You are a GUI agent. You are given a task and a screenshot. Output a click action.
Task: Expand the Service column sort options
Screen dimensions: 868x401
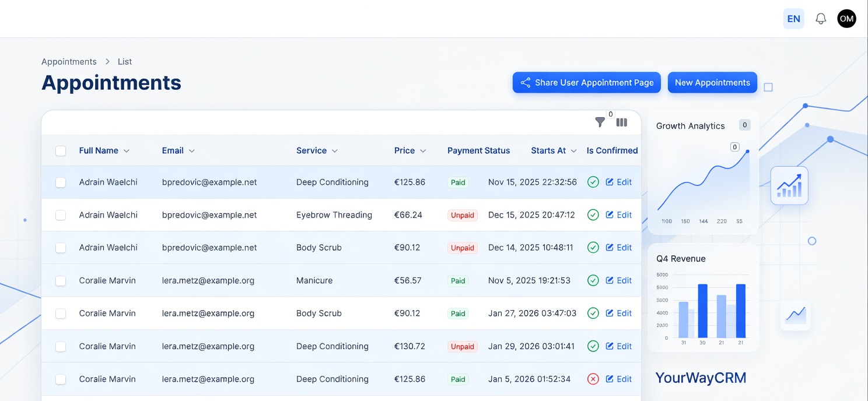(336, 150)
